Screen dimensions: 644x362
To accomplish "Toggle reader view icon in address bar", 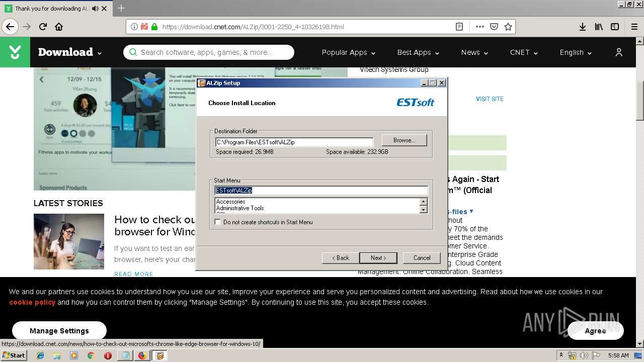I will [x=459, y=27].
